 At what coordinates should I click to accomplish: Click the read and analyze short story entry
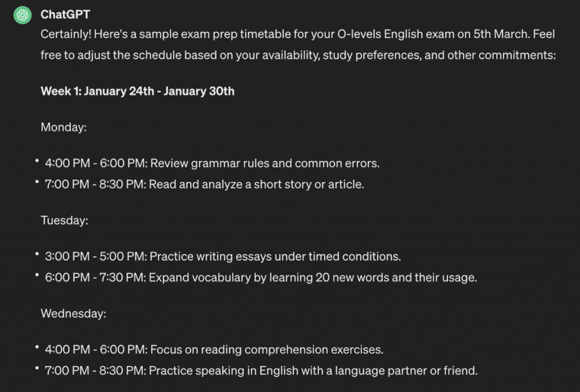pos(204,184)
